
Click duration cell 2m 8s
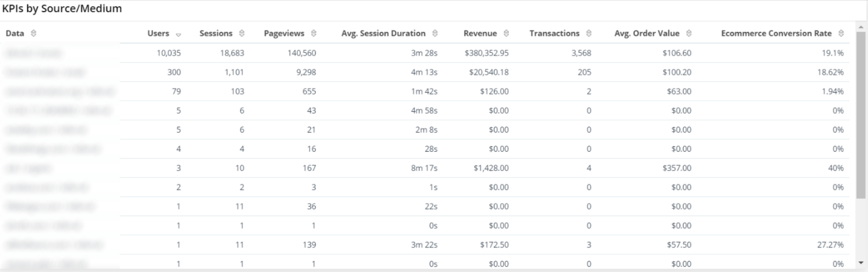pos(426,129)
